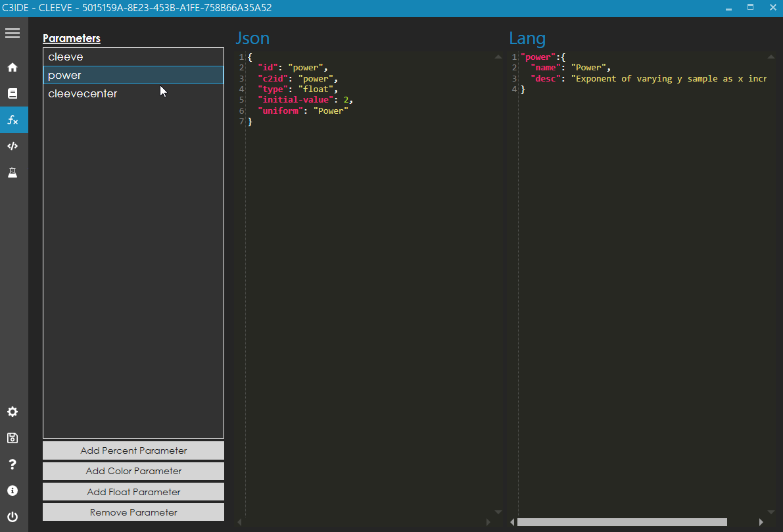Go to the Home page icon
The width and height of the screenshot is (783, 532).
point(12,68)
